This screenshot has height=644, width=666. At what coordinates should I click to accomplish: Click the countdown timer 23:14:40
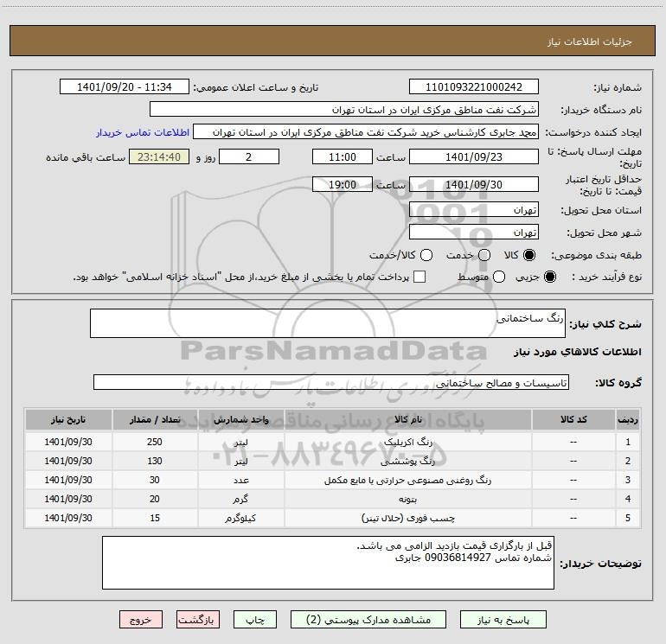point(159,156)
